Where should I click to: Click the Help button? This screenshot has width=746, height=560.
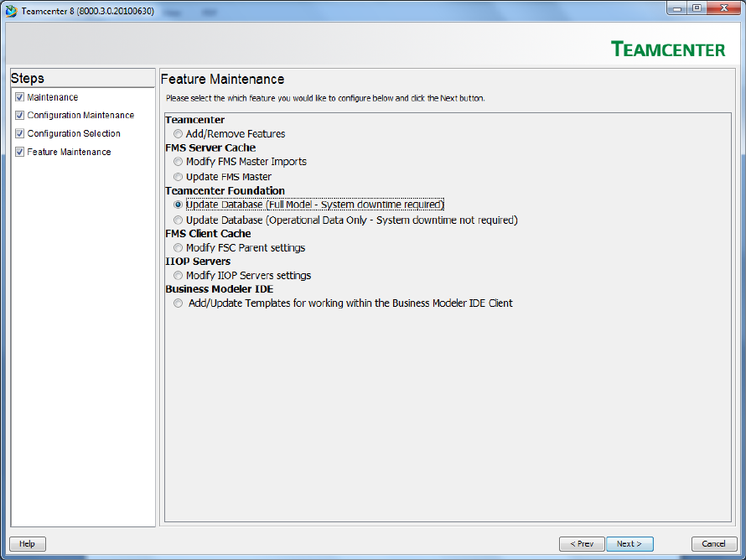[x=28, y=544]
